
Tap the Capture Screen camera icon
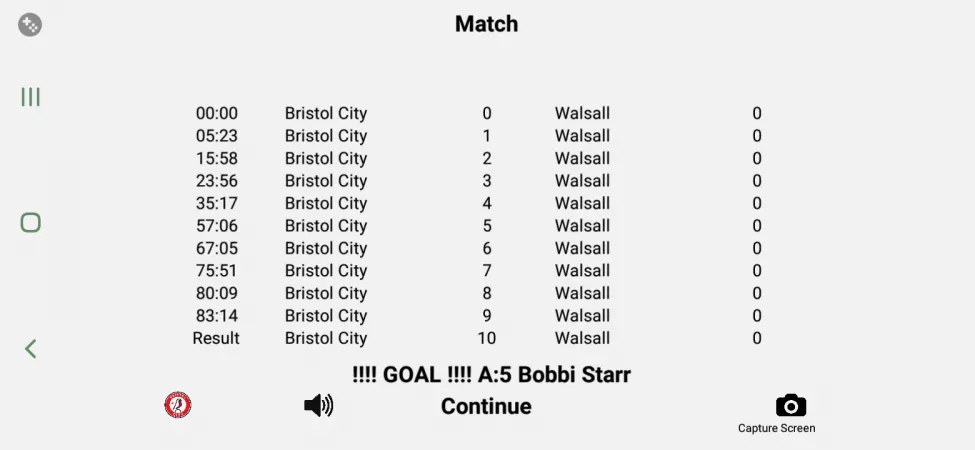pyautogui.click(x=790, y=405)
